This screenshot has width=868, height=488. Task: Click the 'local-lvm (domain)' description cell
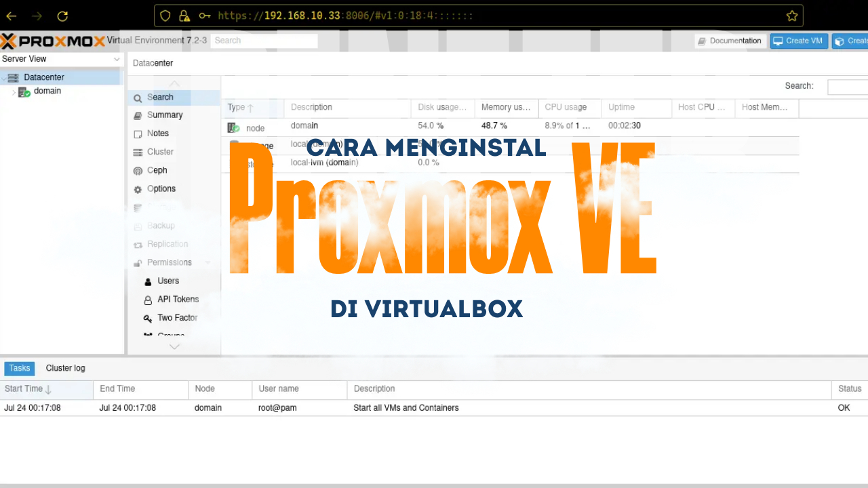coord(325,163)
